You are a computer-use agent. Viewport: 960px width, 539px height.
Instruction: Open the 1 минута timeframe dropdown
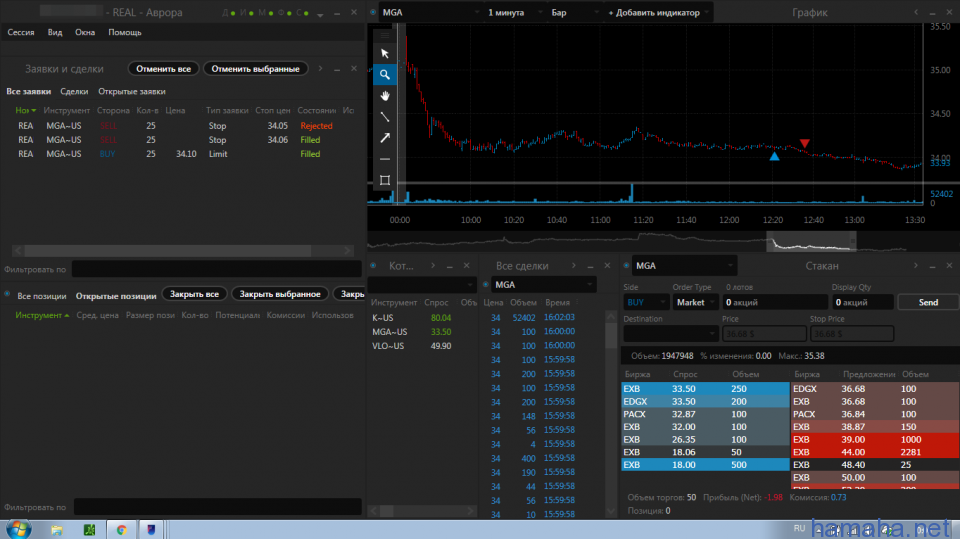pos(514,12)
